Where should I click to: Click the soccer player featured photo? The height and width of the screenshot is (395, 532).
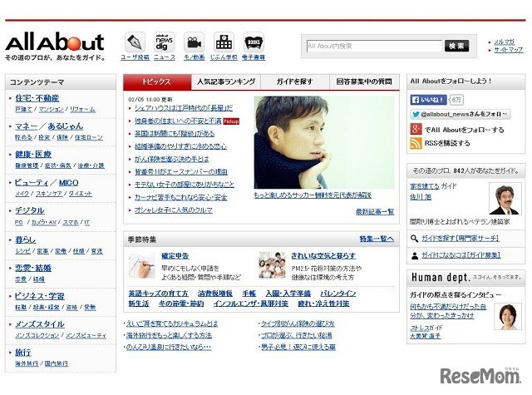(x=324, y=142)
